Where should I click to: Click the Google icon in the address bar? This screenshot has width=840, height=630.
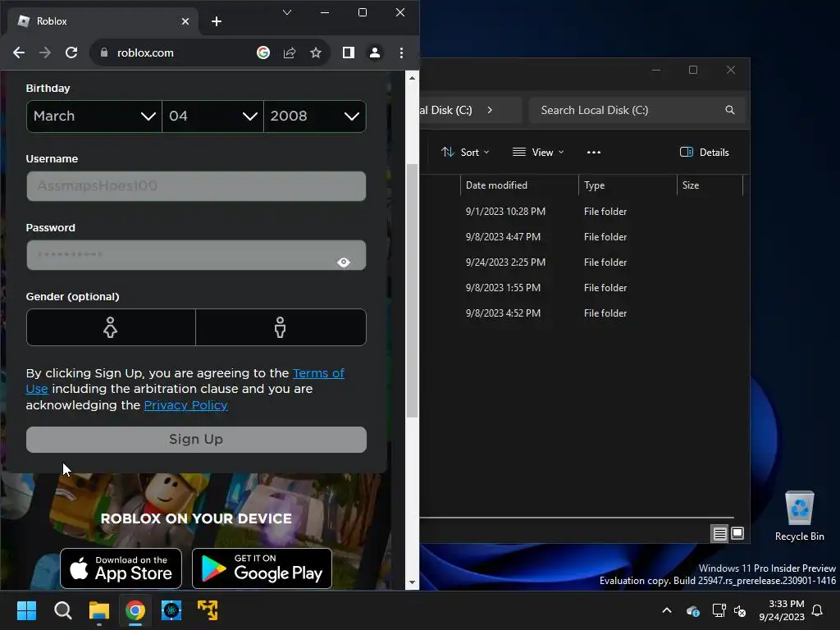click(263, 52)
